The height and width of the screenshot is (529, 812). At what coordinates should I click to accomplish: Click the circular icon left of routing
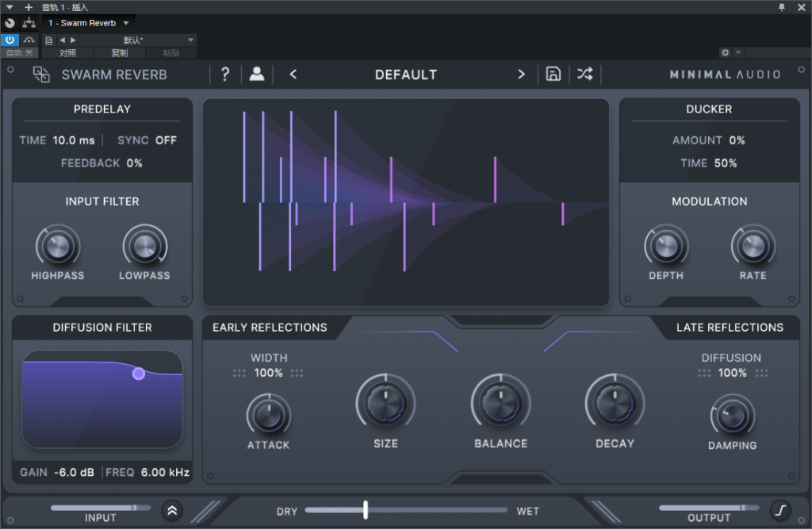10,23
